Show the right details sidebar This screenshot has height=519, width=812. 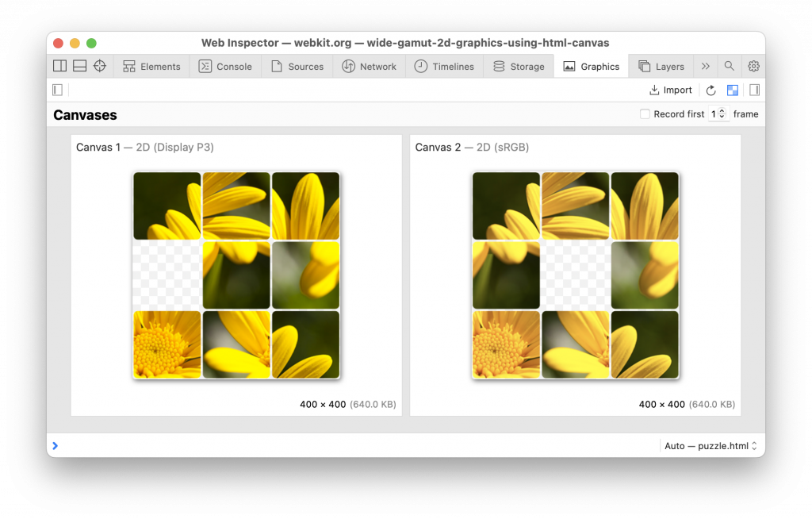coord(754,90)
